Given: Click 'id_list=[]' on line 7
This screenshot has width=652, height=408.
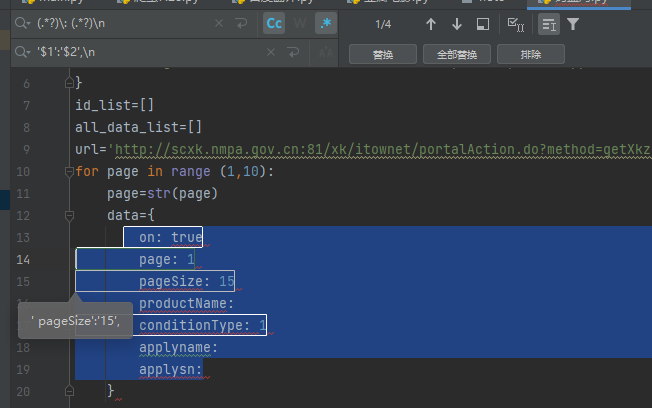Looking at the screenshot, I should pyautogui.click(x=114, y=105).
